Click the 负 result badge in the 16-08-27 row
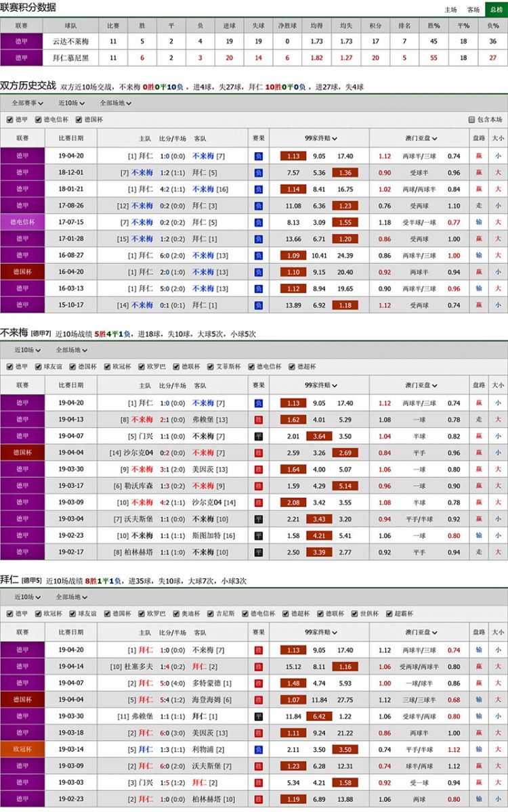Screen dimensions: 508x812 [258, 255]
